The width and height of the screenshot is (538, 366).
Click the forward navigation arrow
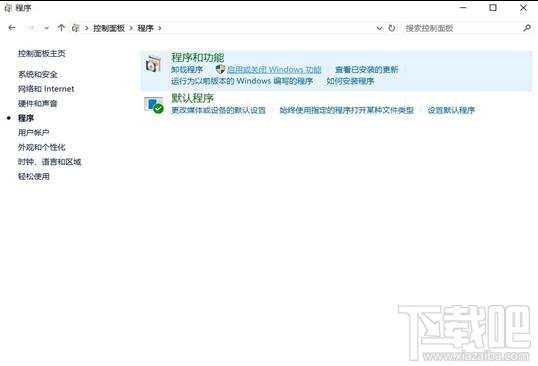coord(30,28)
